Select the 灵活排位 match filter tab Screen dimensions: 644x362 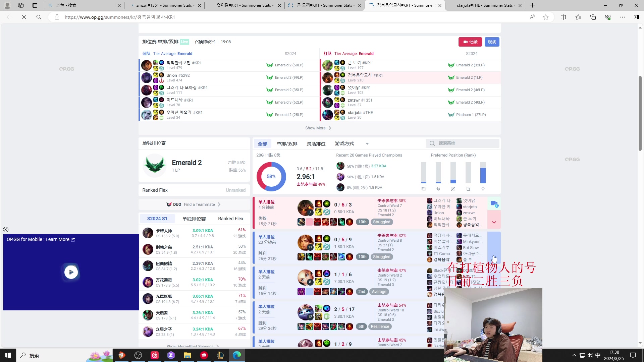click(x=316, y=144)
